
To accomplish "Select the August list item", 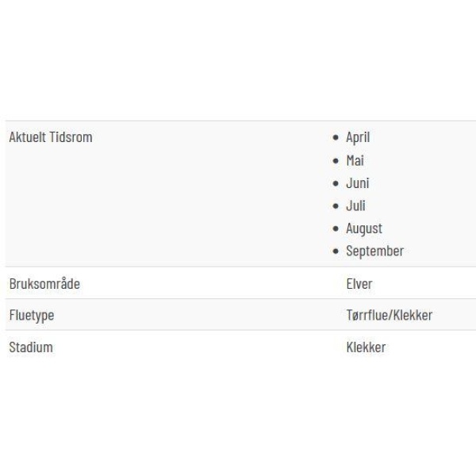I will pyautogui.click(x=364, y=228).
